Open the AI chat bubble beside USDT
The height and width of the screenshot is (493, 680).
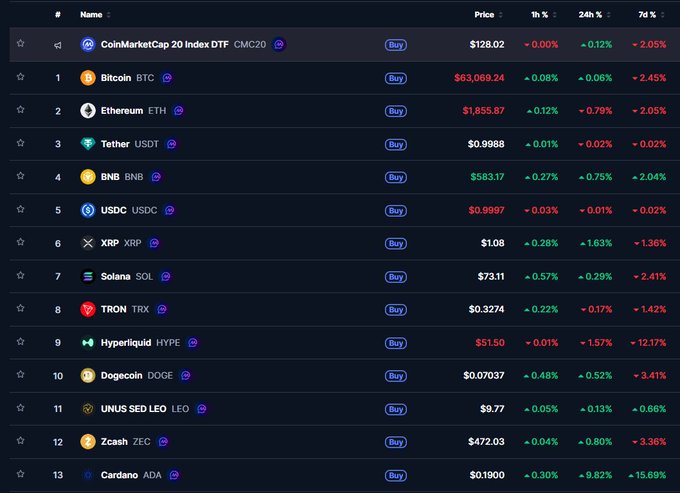coord(172,144)
